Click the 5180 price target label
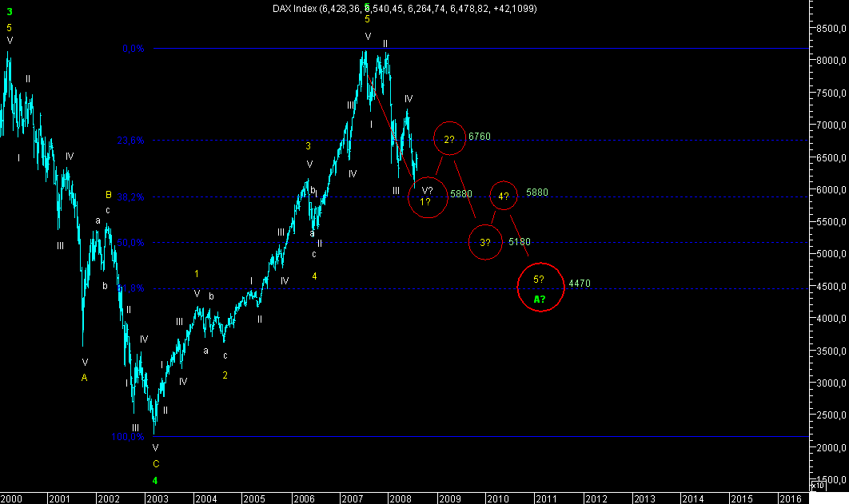The image size is (849, 504). tap(520, 242)
